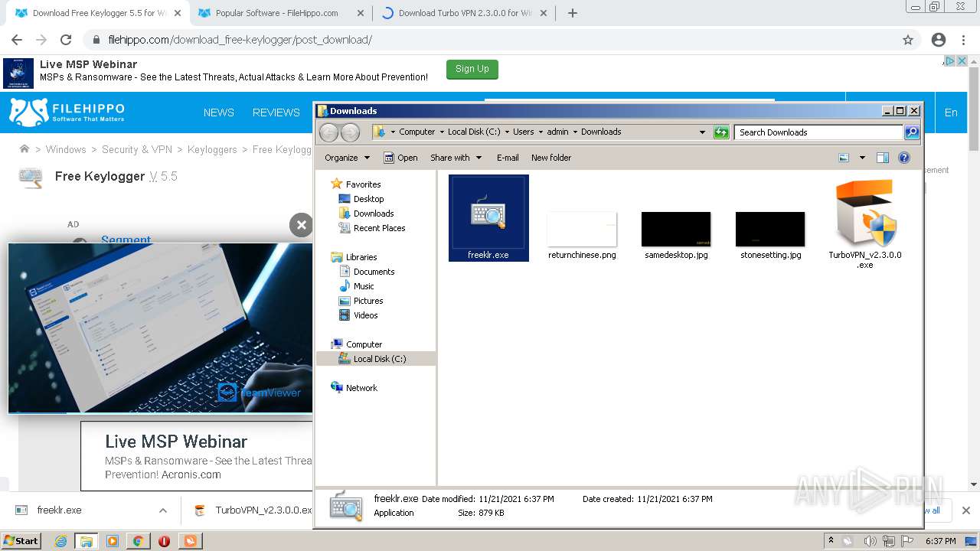
Task: Switch to Download Turbo VPN tab
Action: 462,13
